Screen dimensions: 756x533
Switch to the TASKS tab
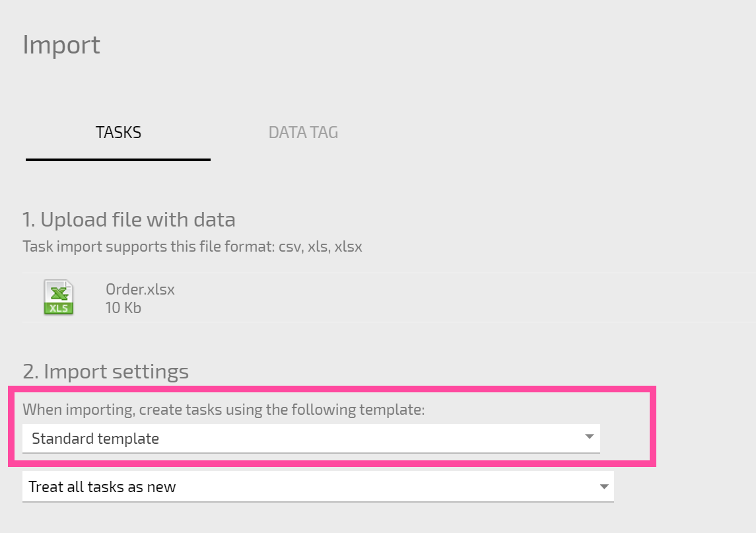(118, 132)
